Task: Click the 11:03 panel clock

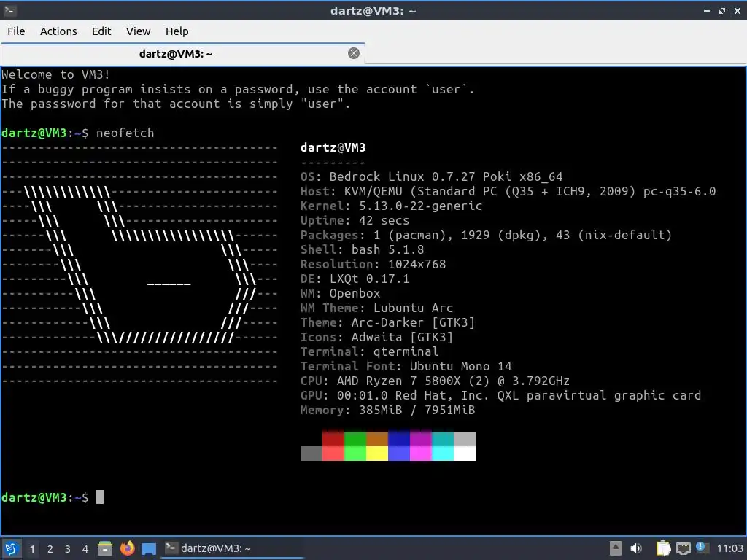Action: (x=729, y=548)
